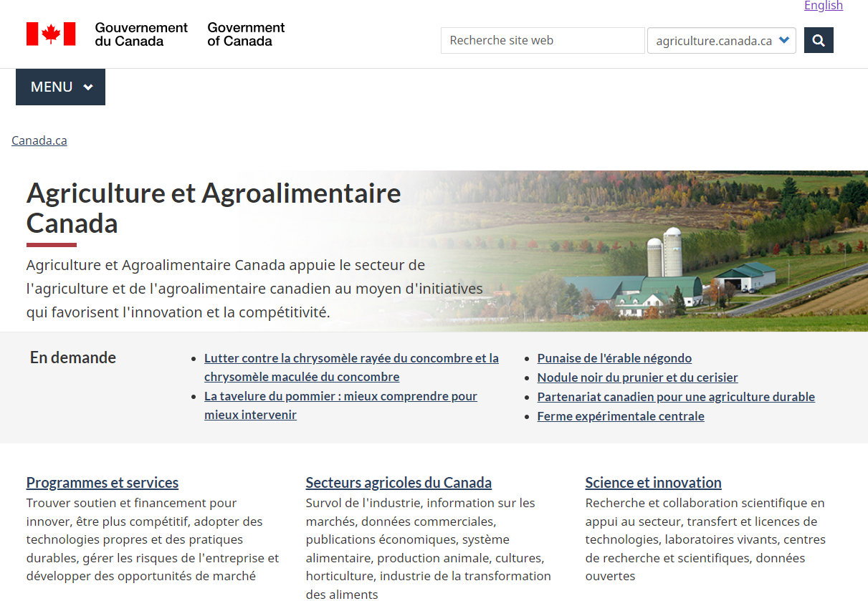The height and width of the screenshot is (601, 868).
Task: Open La tavelure du pommier link
Action: click(x=340, y=396)
